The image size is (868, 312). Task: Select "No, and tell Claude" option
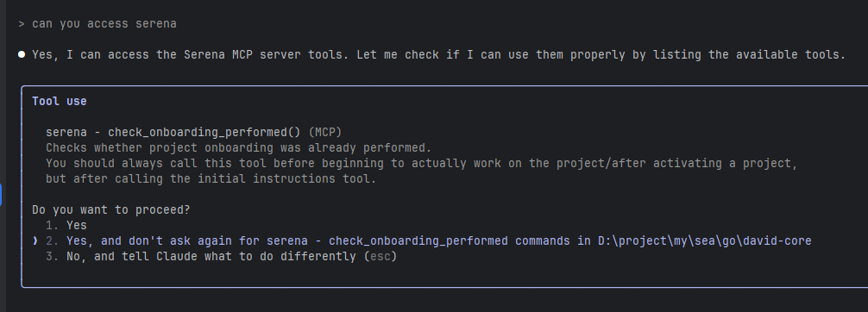[x=222, y=257]
